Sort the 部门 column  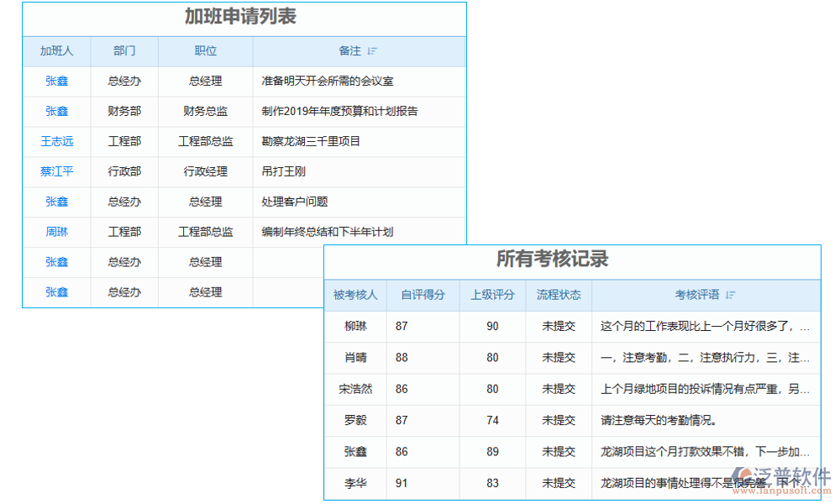pos(124,50)
